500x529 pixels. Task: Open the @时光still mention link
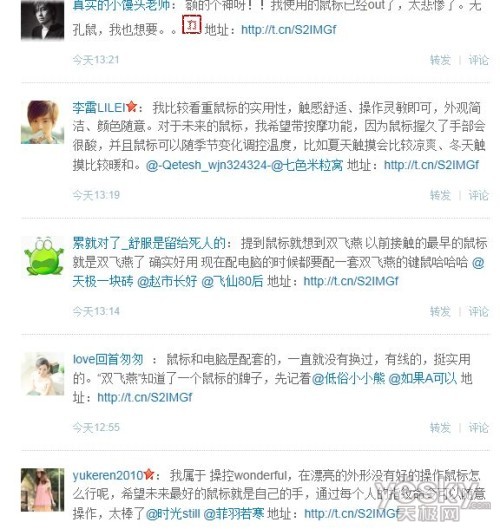pos(173,514)
